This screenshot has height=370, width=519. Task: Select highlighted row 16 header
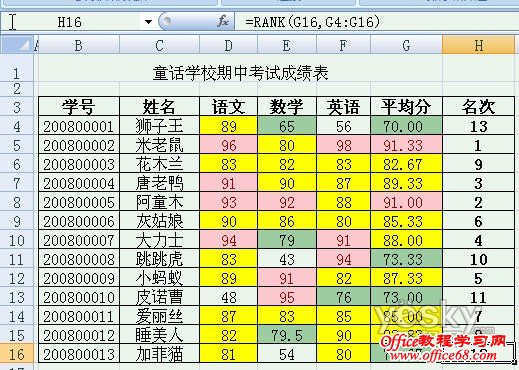(x=17, y=354)
